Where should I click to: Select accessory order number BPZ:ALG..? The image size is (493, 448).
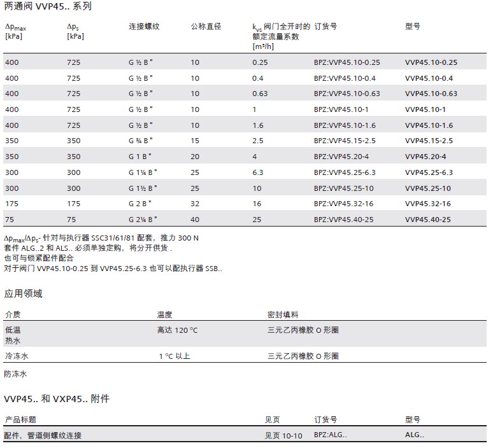(331, 435)
